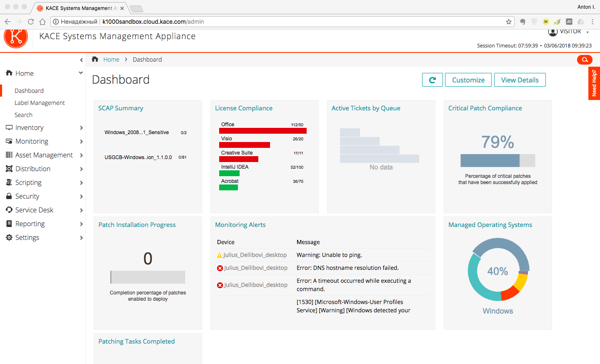
Task: Open Monitoring Alerts widget title
Action: 240,225
